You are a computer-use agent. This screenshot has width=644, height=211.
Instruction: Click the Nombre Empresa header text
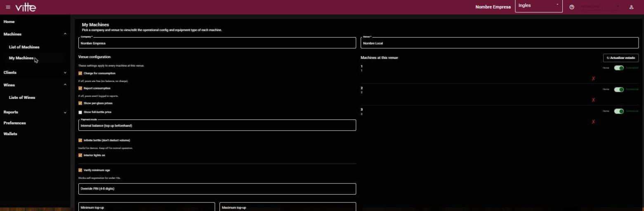[493, 7]
